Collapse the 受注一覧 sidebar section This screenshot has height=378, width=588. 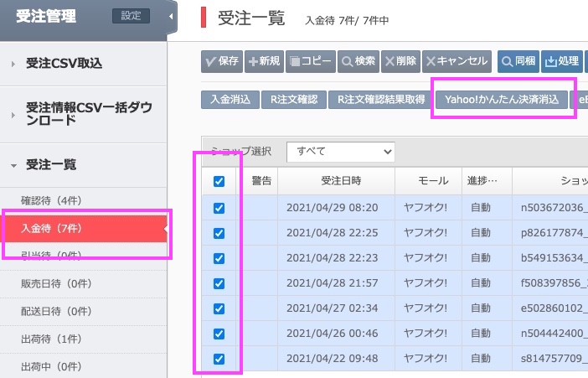[x=84, y=165]
